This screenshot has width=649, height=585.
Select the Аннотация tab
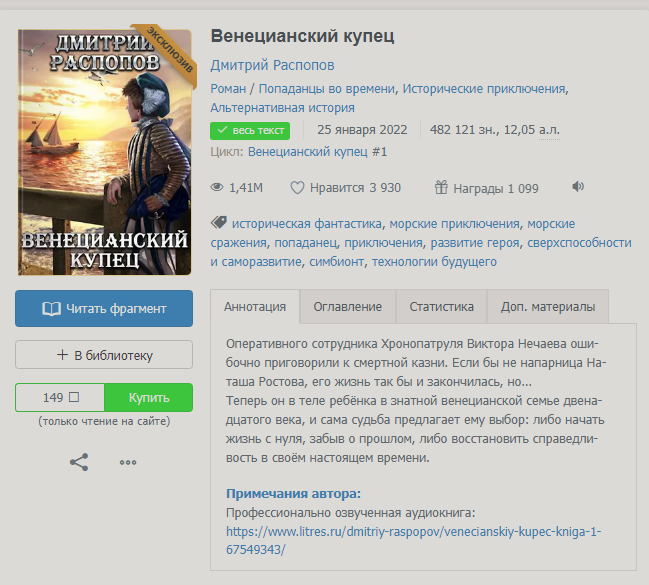(x=255, y=307)
